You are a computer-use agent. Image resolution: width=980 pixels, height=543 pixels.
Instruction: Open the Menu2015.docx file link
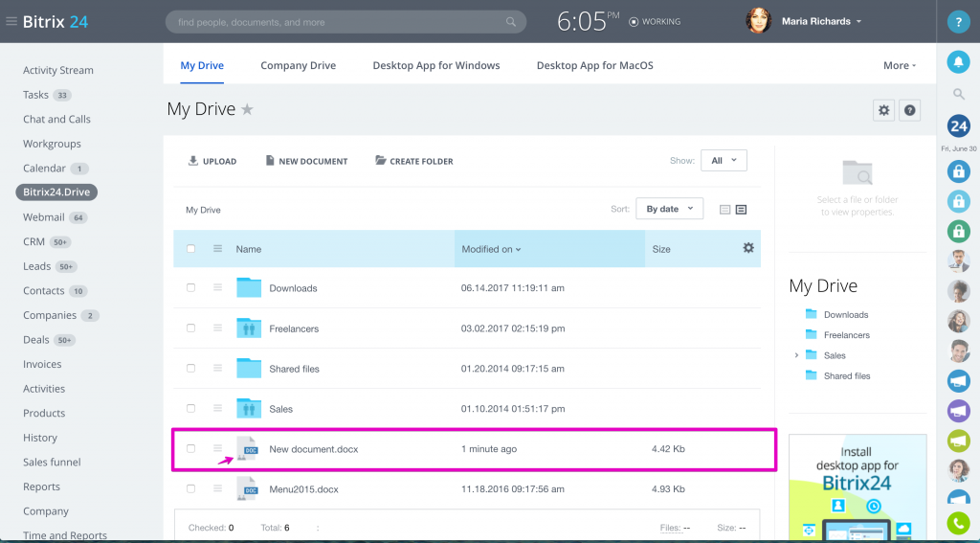pyautogui.click(x=303, y=489)
